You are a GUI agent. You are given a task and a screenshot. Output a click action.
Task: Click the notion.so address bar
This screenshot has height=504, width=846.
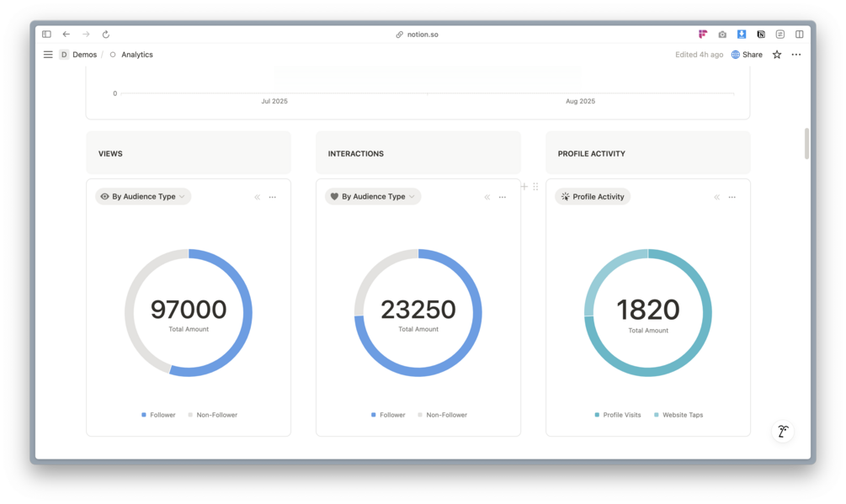pos(417,34)
